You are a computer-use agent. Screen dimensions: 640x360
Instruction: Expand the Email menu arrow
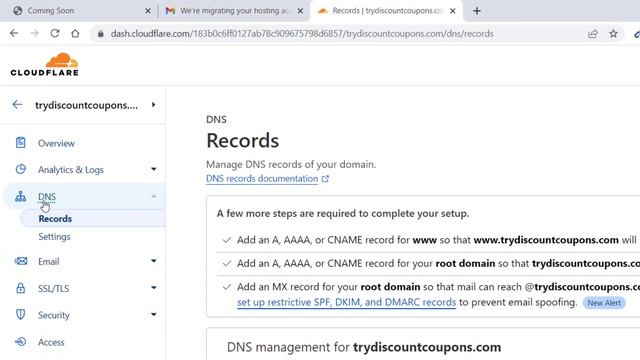(153, 261)
